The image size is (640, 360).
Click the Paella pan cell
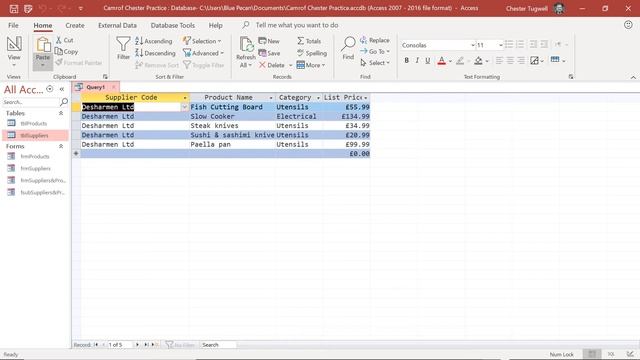click(232, 144)
